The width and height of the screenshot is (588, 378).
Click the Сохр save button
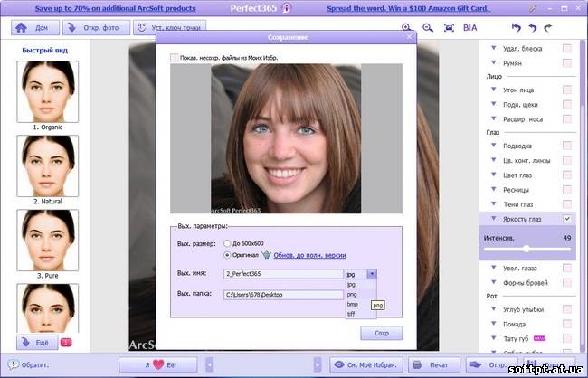point(382,333)
